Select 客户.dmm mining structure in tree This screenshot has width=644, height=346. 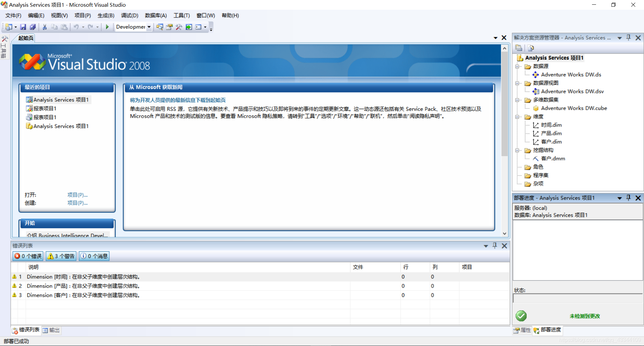click(x=553, y=158)
